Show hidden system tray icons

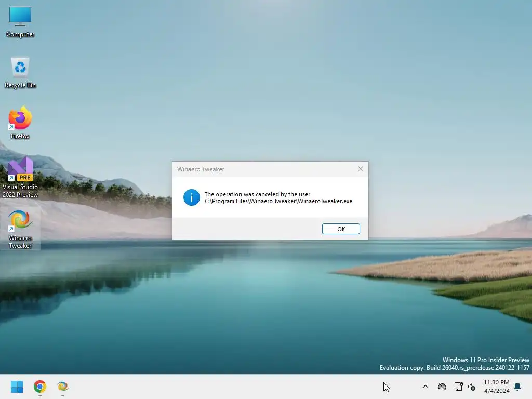(425, 387)
